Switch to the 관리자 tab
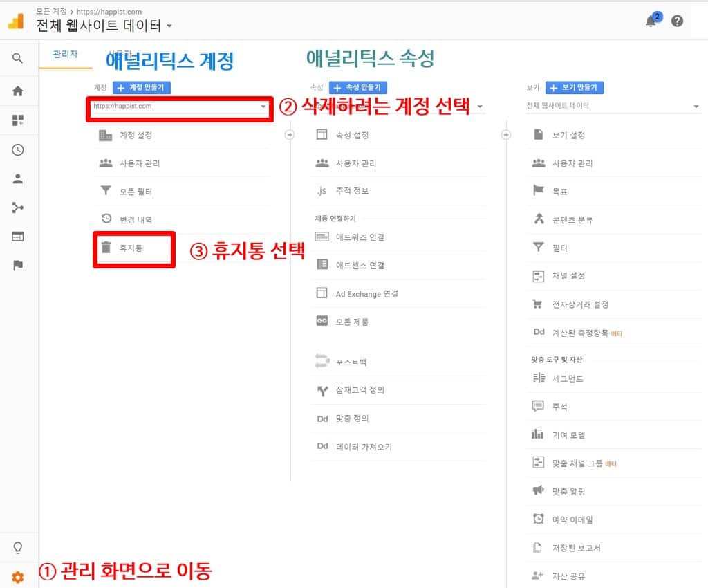 [66, 53]
